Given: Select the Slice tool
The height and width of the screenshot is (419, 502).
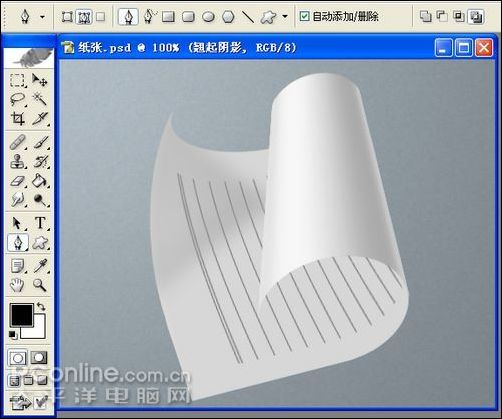Looking at the screenshot, I should pyautogui.click(x=40, y=118).
